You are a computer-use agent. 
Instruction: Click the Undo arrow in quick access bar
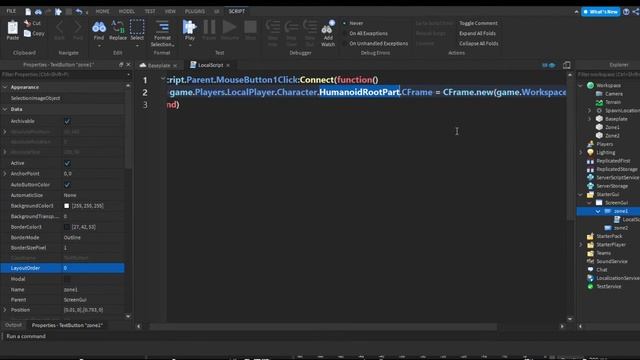click(79, 11)
